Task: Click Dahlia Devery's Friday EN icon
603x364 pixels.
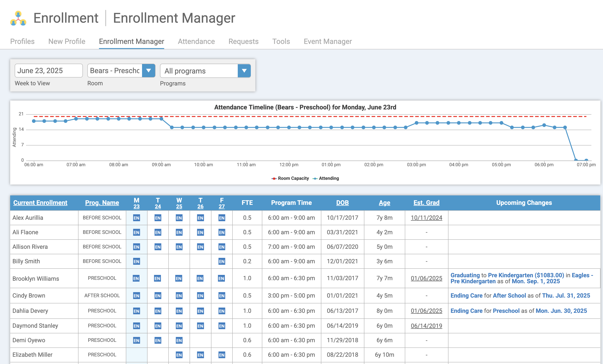Action: pos(222,311)
